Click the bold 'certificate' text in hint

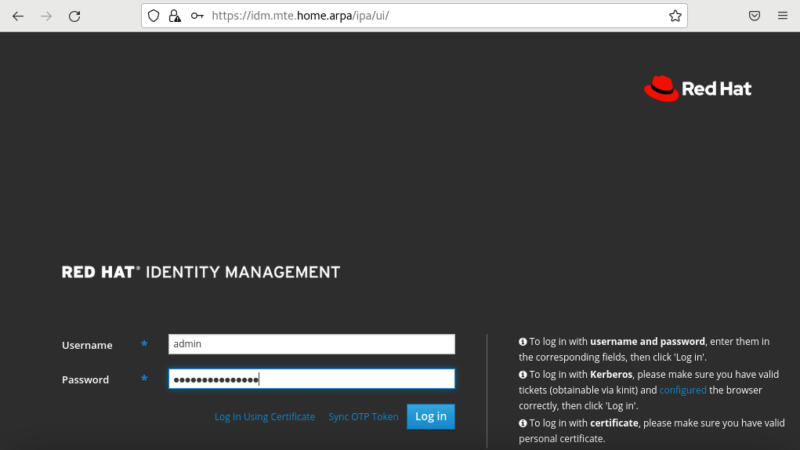614,423
